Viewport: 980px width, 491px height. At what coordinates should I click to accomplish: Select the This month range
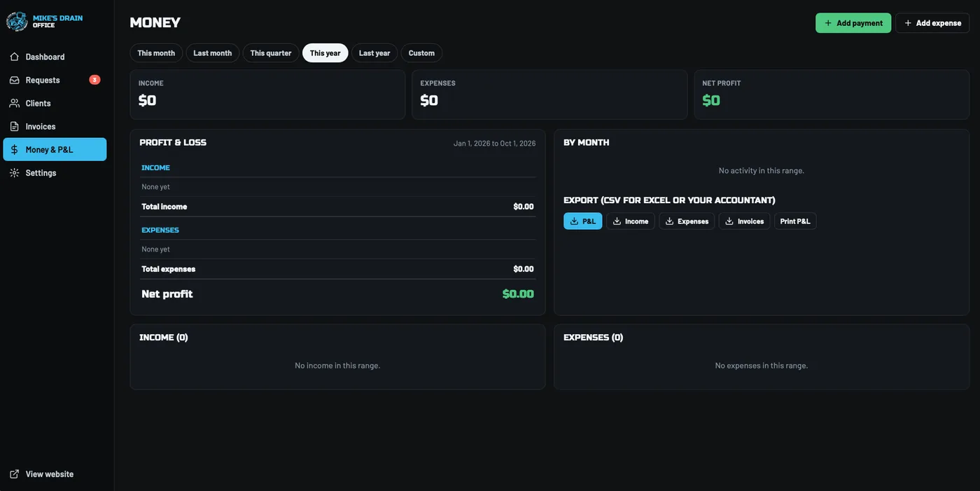(x=156, y=53)
